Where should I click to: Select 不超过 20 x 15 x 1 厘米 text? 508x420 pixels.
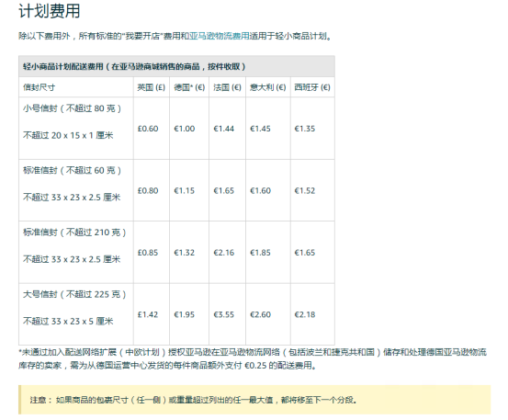68,135
